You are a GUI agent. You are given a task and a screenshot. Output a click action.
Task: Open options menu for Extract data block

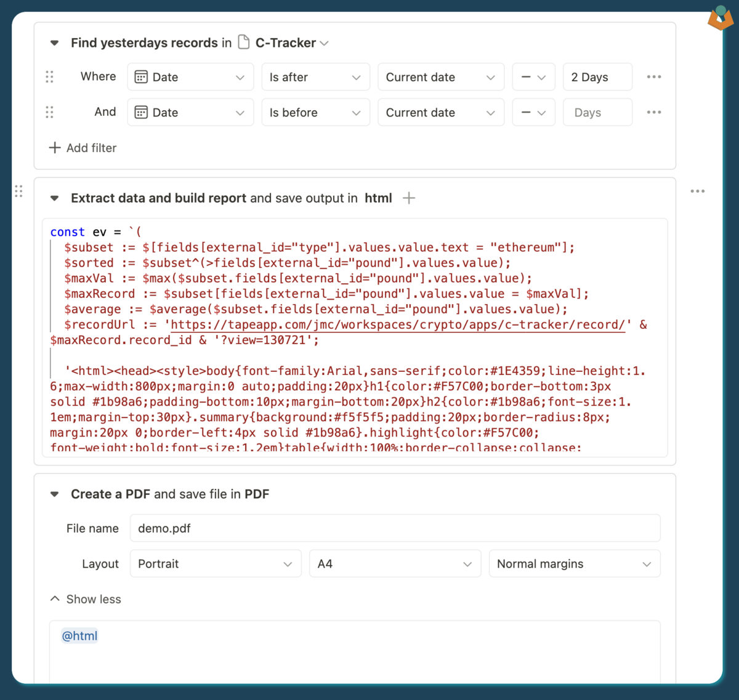(x=697, y=191)
